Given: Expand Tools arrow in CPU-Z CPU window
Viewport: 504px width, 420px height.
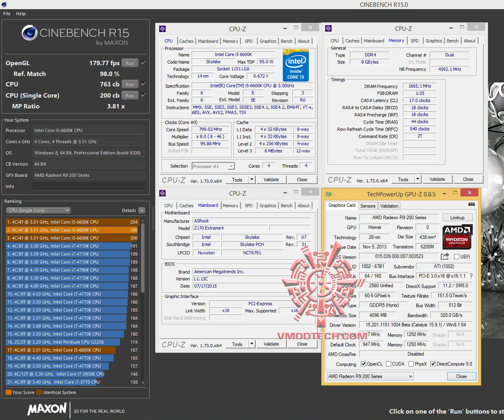Looking at the screenshot, I should 252,180.
